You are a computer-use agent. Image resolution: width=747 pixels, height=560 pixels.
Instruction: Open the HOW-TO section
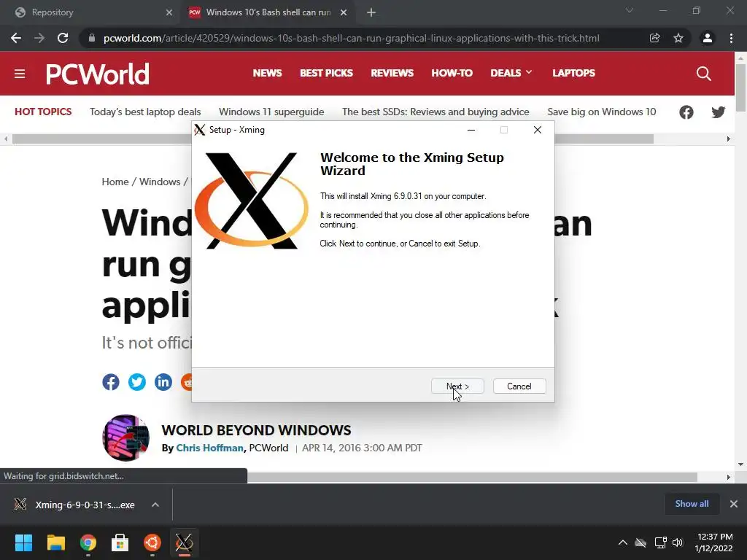coord(452,73)
